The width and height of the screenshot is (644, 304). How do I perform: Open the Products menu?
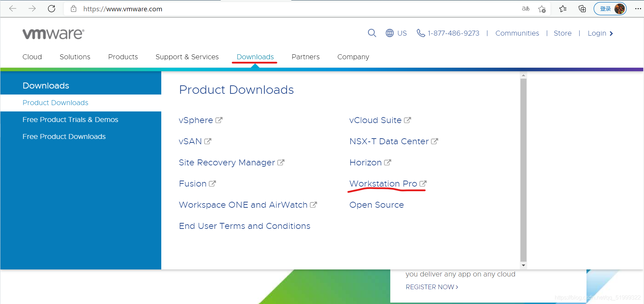click(x=123, y=57)
